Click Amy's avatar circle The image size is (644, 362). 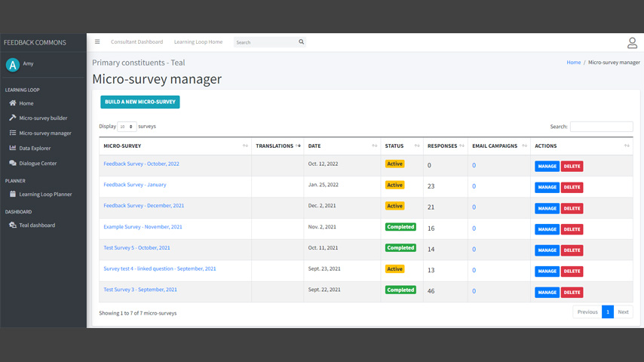13,65
